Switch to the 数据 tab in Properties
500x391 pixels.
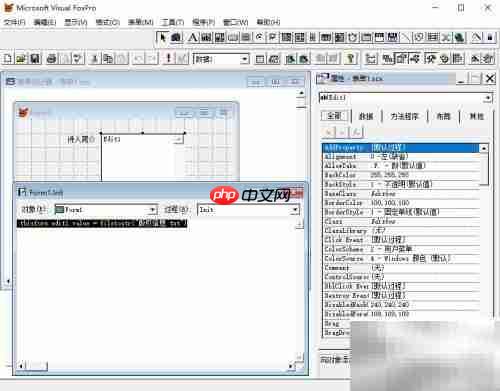pyautogui.click(x=366, y=116)
